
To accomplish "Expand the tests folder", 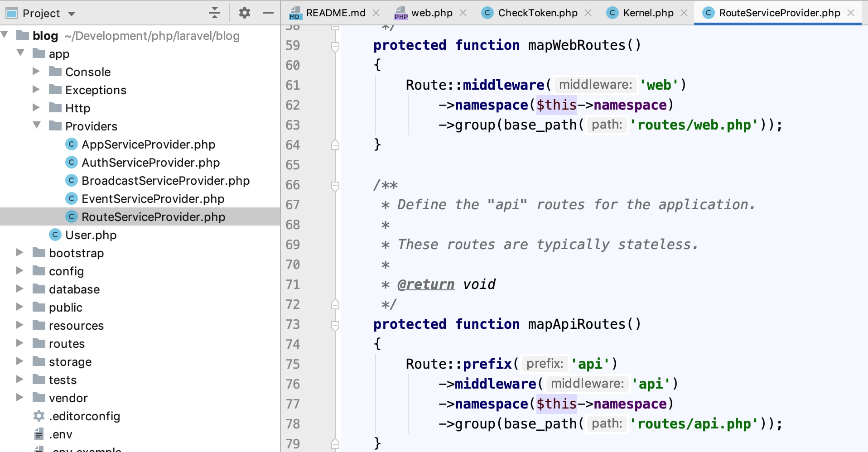I will point(20,379).
